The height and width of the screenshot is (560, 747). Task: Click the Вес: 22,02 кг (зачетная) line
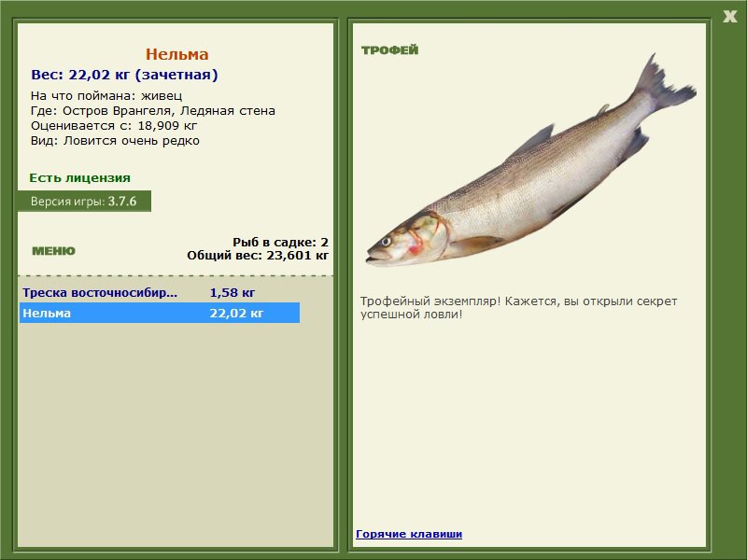point(124,75)
